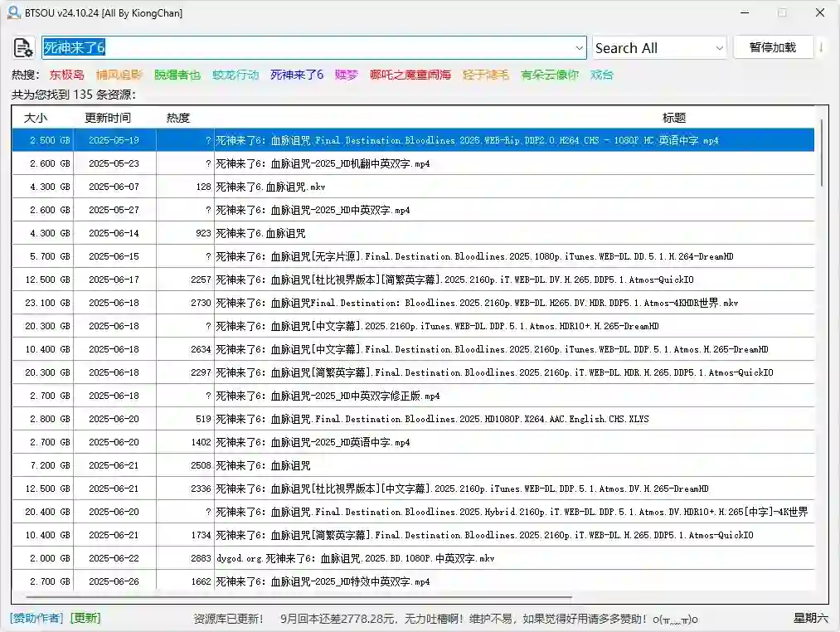The height and width of the screenshot is (632, 840).
Task: Click the document settings icon left of search box
Action: point(23,48)
